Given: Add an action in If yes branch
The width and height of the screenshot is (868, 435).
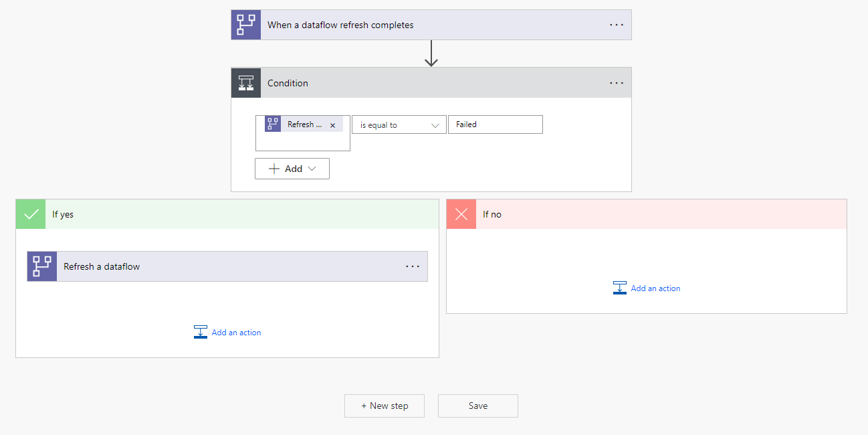Looking at the screenshot, I should (227, 332).
